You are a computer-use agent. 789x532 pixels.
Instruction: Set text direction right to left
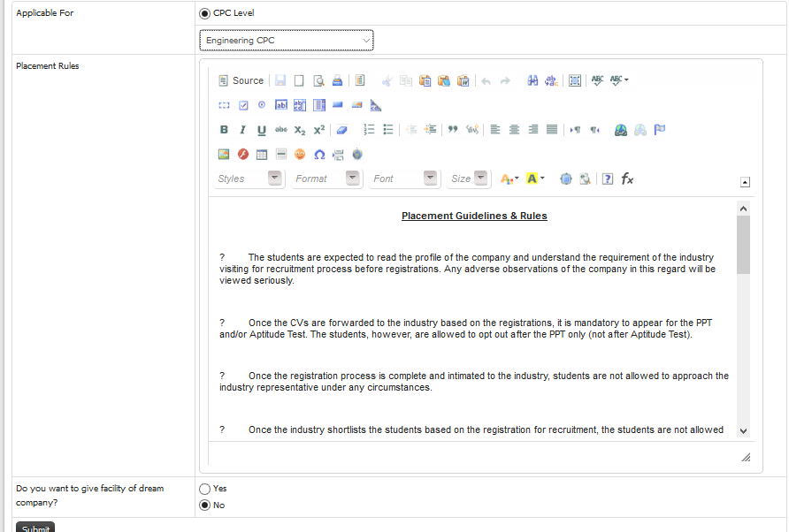(594, 130)
